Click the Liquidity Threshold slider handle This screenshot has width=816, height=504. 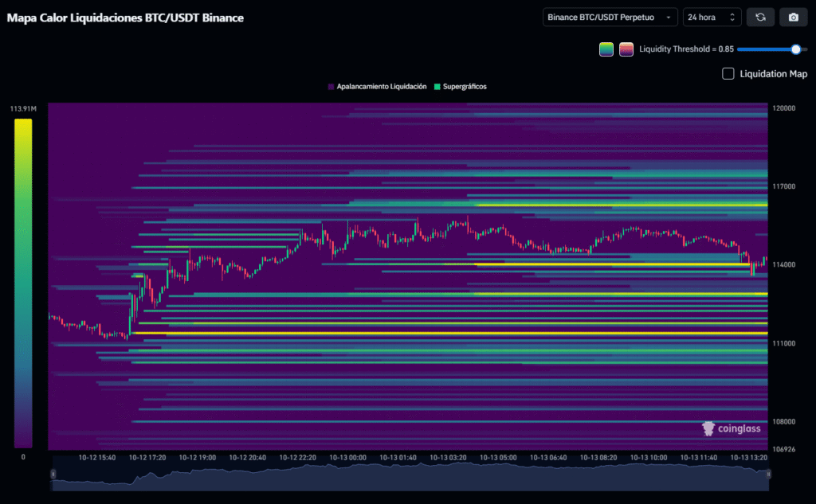click(795, 49)
